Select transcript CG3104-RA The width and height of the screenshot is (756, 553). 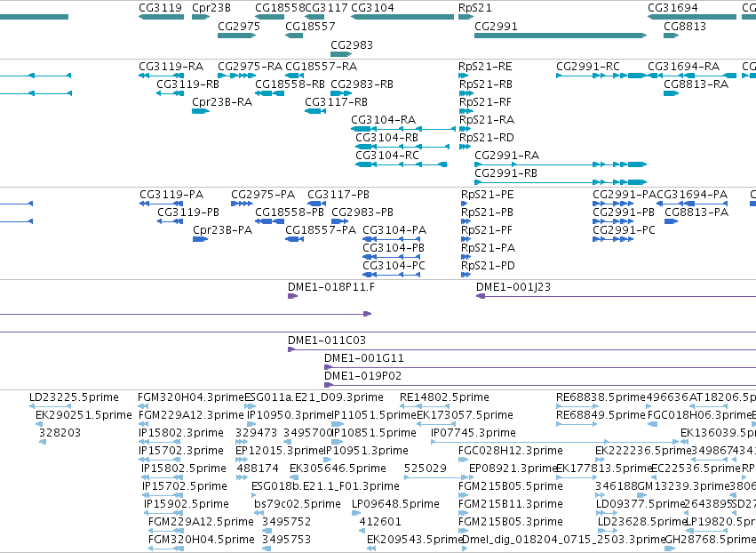pyautogui.click(x=403, y=129)
